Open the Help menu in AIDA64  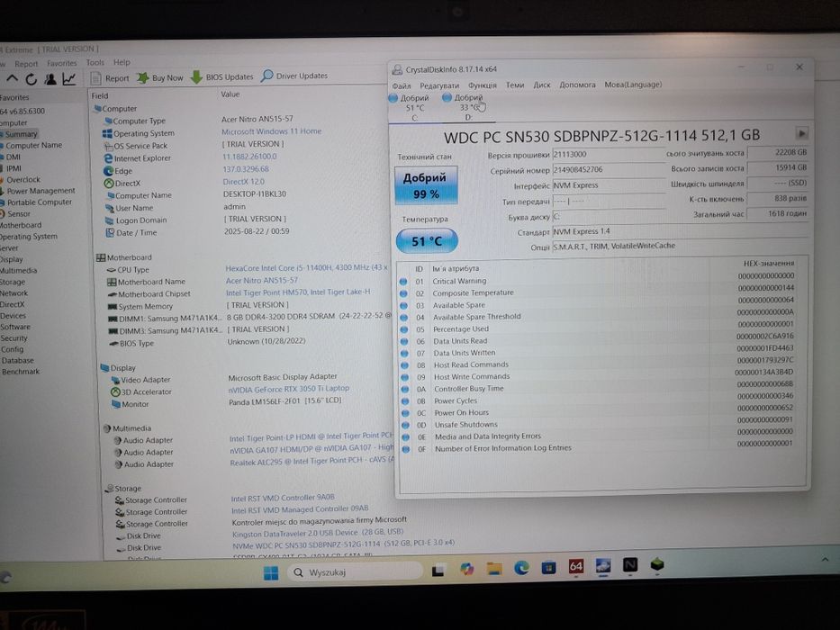(122, 62)
